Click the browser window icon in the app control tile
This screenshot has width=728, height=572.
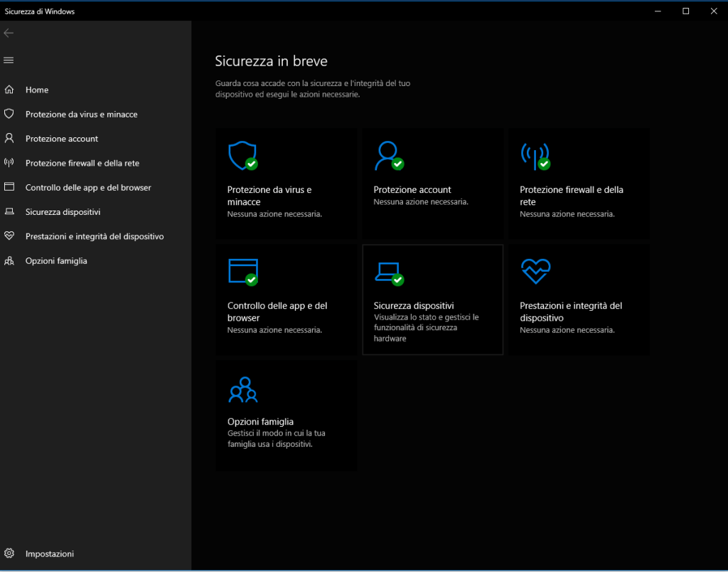click(x=242, y=271)
